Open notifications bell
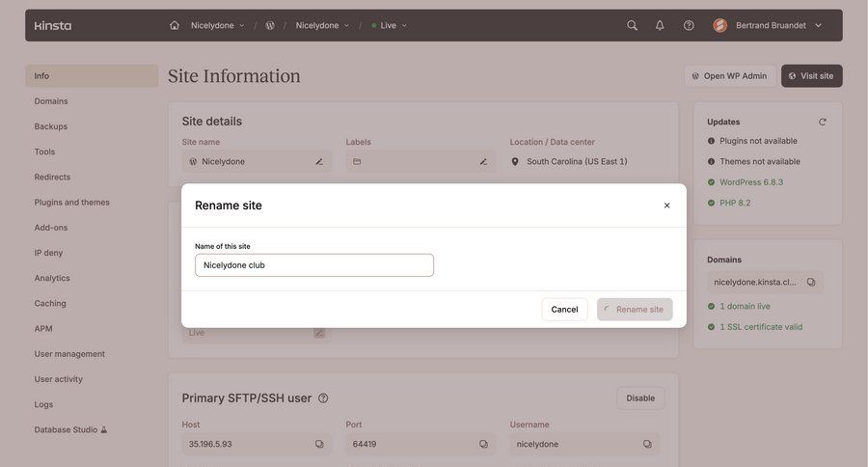This screenshot has width=868, height=467. [660, 25]
